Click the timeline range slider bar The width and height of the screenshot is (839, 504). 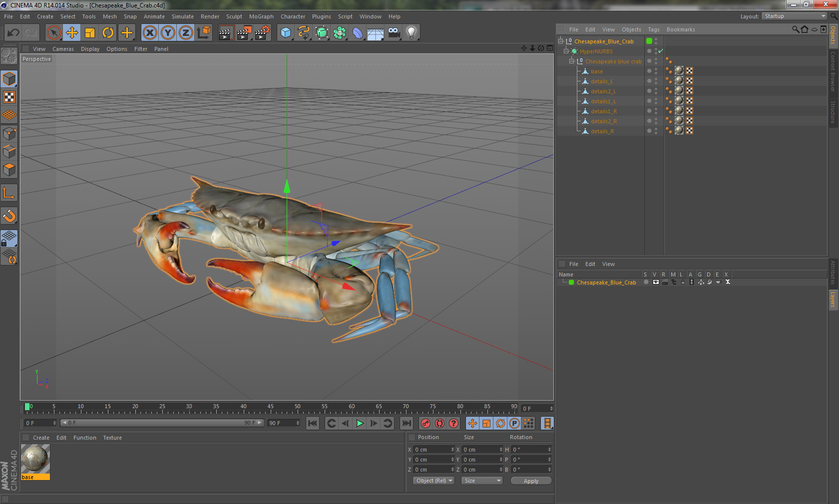pyautogui.click(x=162, y=423)
